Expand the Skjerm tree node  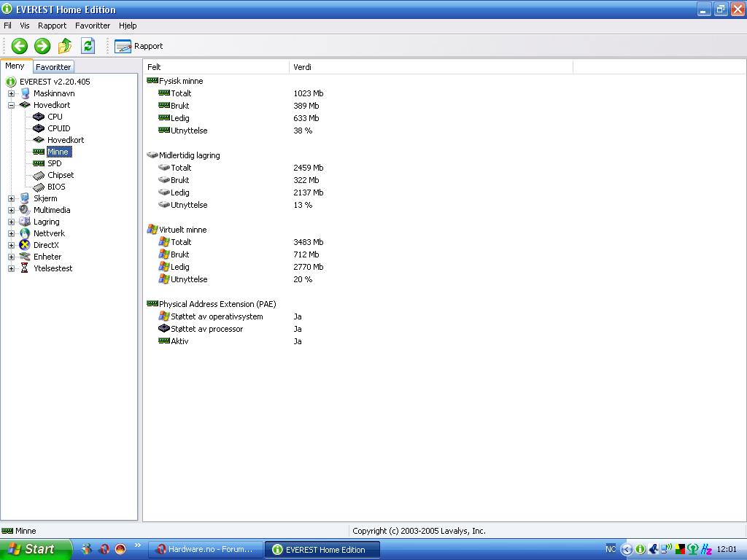click(x=11, y=198)
